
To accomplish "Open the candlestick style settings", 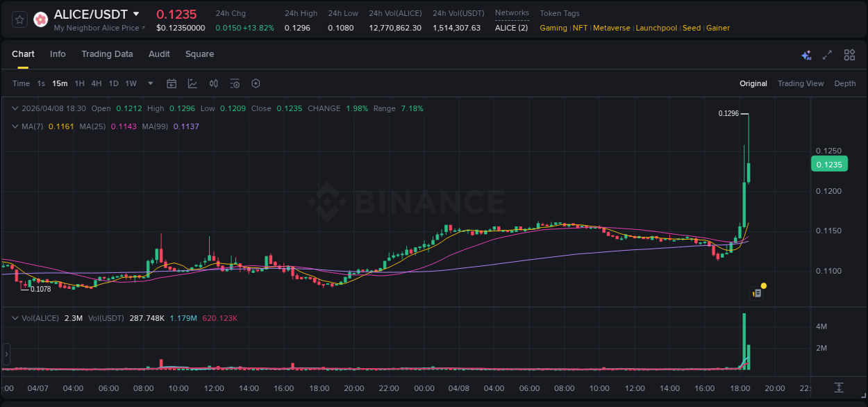I will 213,83.
